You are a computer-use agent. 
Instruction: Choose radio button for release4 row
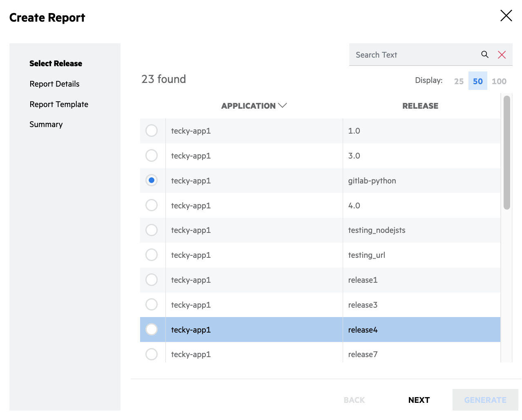pyautogui.click(x=152, y=329)
